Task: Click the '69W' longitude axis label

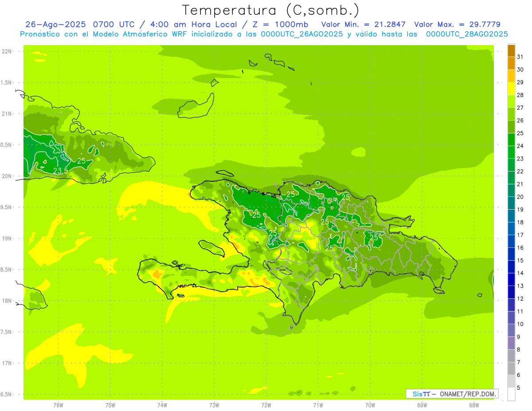Action: [x=422, y=405]
